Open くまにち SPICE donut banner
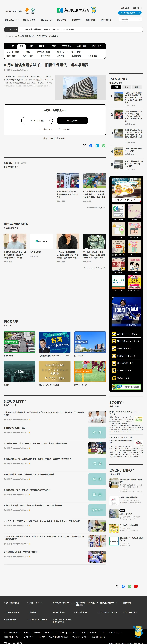147x644 pixels. click(126, 190)
